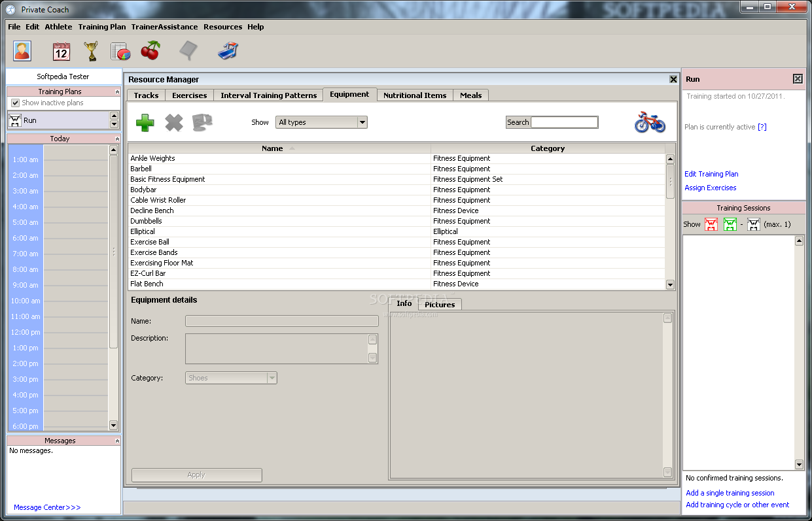Click the plan list up arrow
Image resolution: width=812 pixels, height=521 pixels.
pos(114,116)
